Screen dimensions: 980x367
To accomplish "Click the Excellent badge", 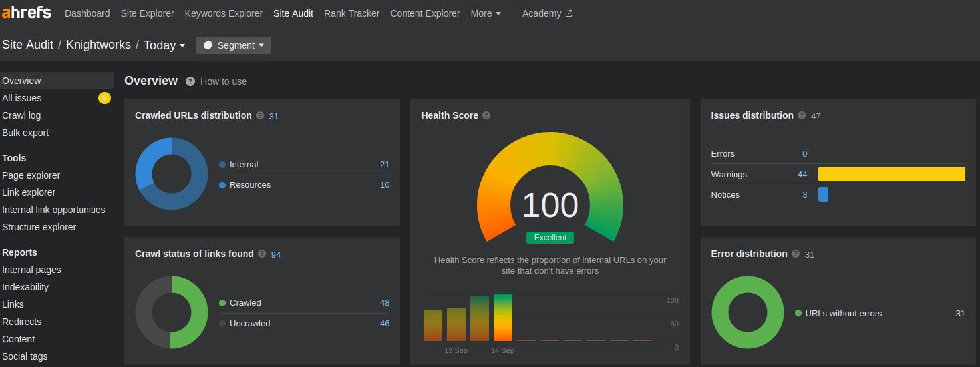I will 550,238.
